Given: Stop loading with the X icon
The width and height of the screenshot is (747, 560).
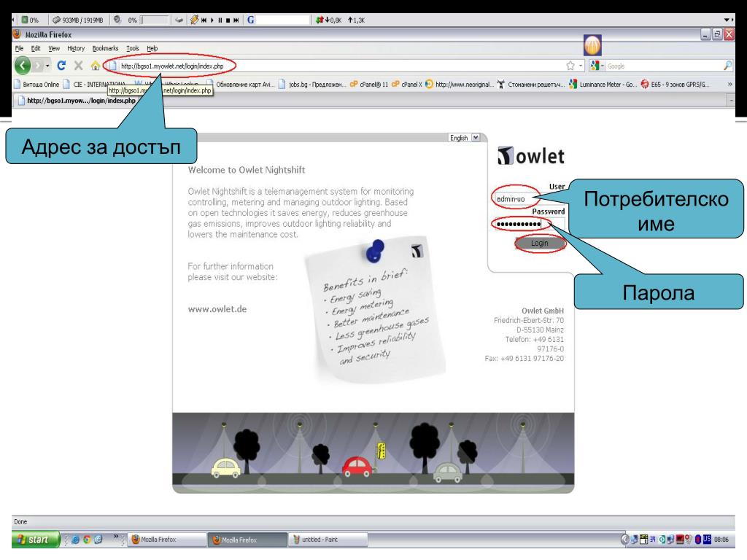Looking at the screenshot, I should click(79, 65).
